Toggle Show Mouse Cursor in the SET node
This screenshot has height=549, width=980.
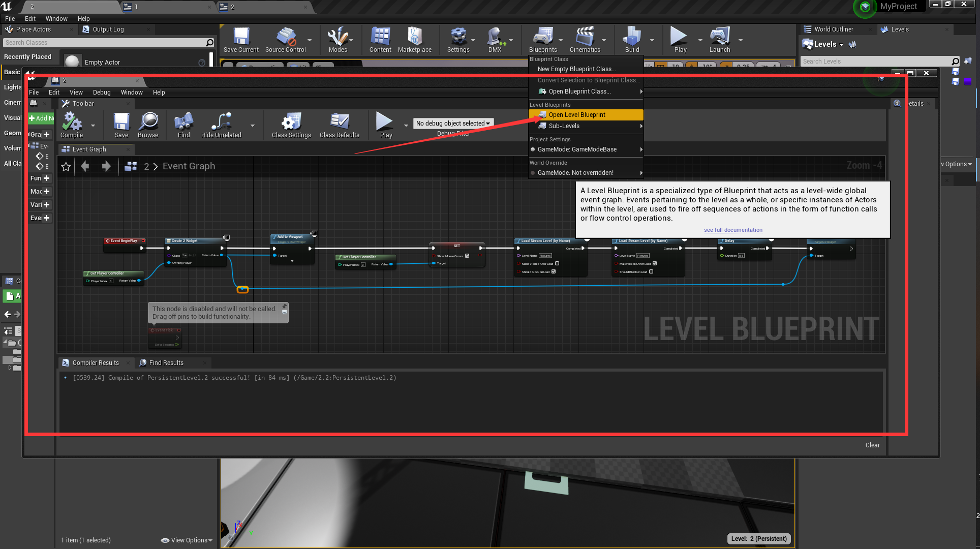pyautogui.click(x=467, y=256)
